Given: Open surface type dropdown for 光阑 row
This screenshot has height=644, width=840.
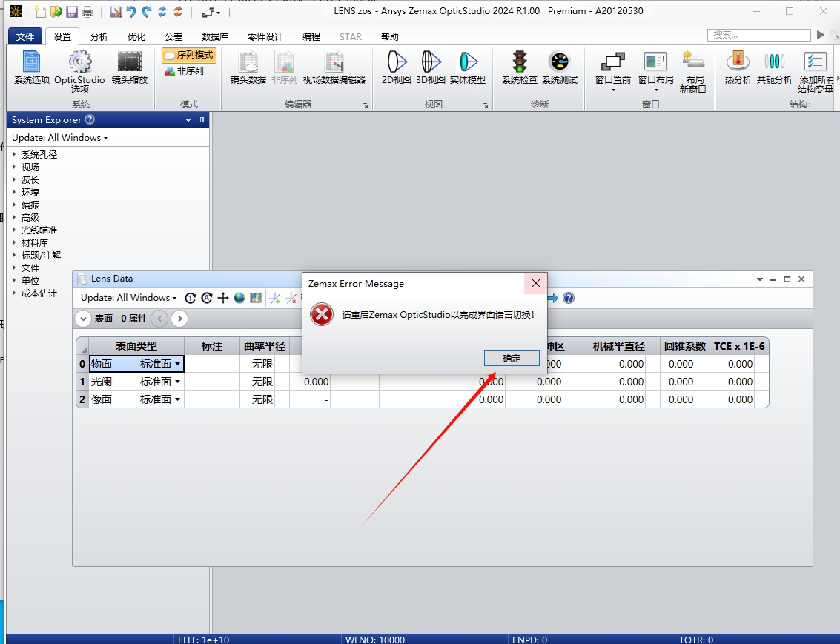Looking at the screenshot, I should click(x=177, y=382).
